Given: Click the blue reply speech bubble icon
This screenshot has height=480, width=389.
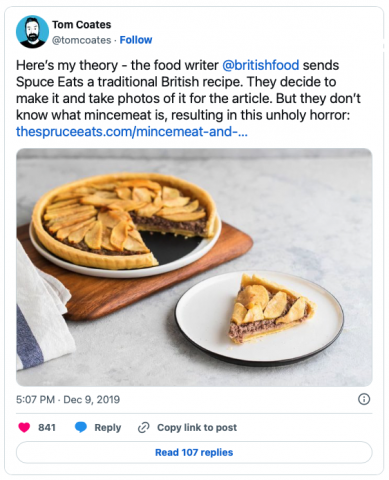Looking at the screenshot, I should point(81,427).
